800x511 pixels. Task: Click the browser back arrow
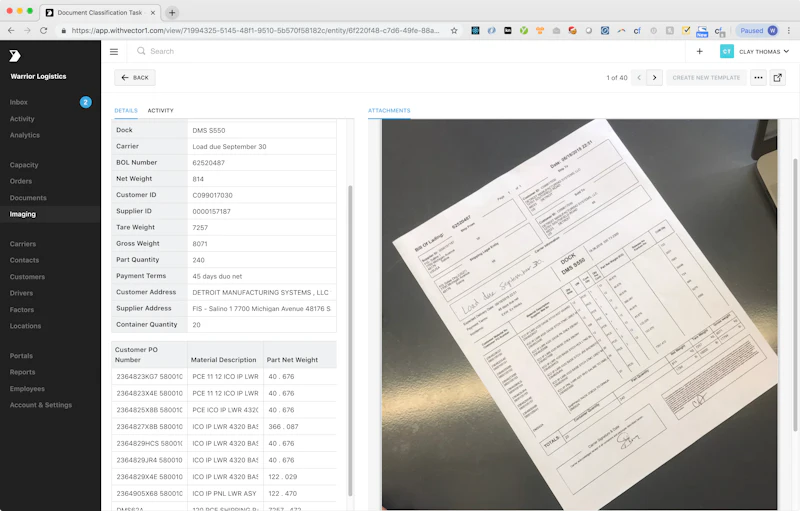11,31
